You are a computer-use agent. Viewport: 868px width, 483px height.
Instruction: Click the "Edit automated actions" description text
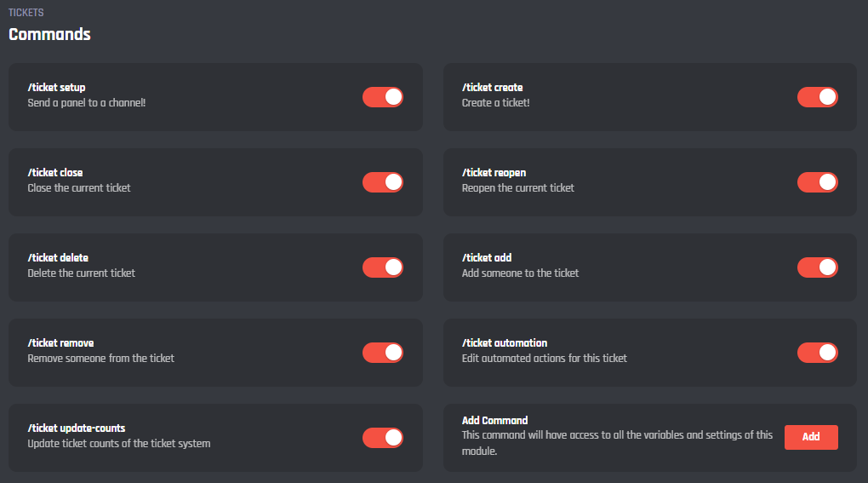[x=544, y=359]
